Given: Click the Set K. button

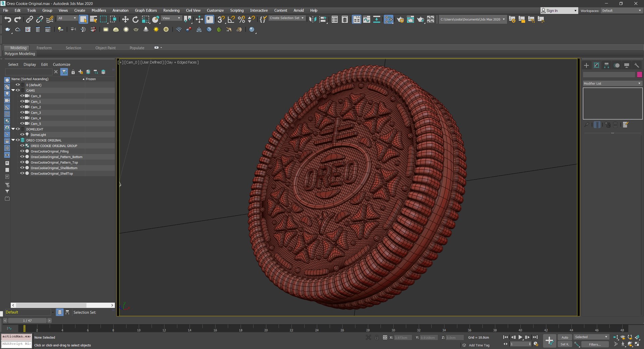Looking at the screenshot, I should coord(565,344).
